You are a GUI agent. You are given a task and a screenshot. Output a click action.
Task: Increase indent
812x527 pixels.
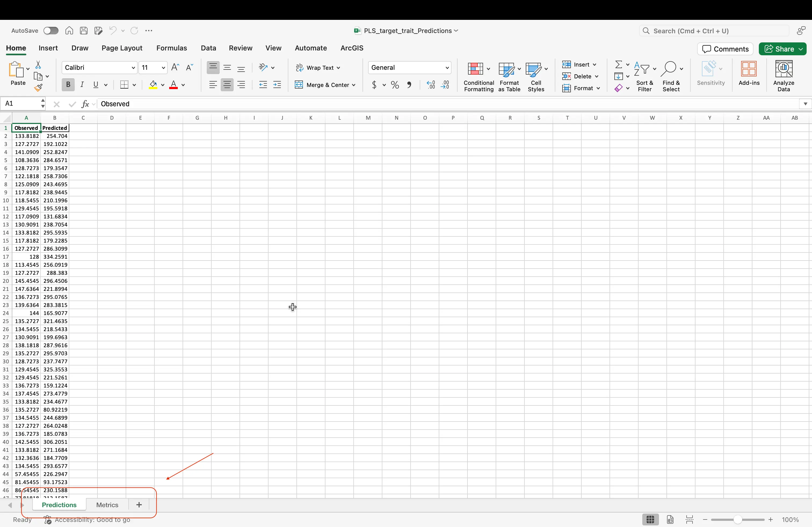(277, 85)
